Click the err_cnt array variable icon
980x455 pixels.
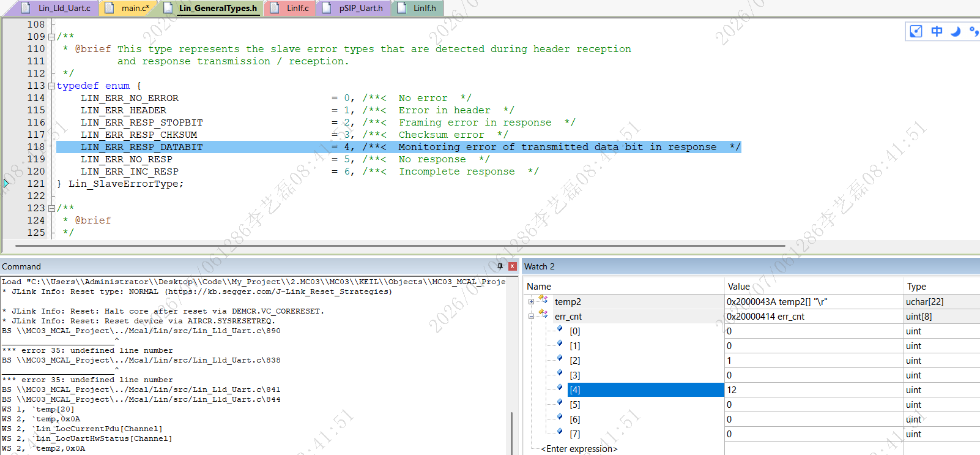pos(543,315)
